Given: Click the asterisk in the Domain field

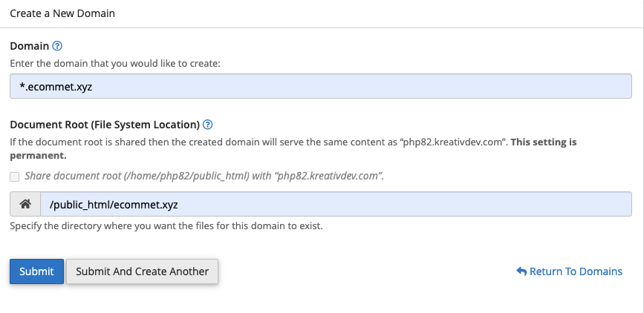Looking at the screenshot, I should [22, 85].
